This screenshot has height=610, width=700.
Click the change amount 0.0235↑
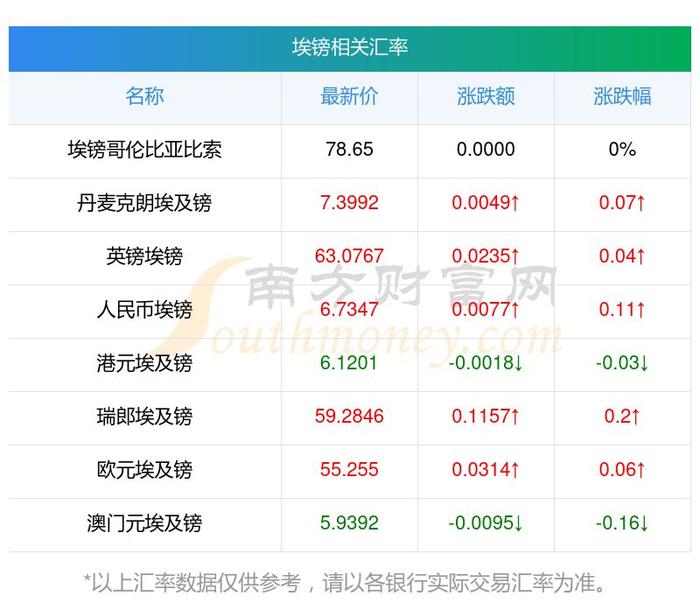point(486,256)
